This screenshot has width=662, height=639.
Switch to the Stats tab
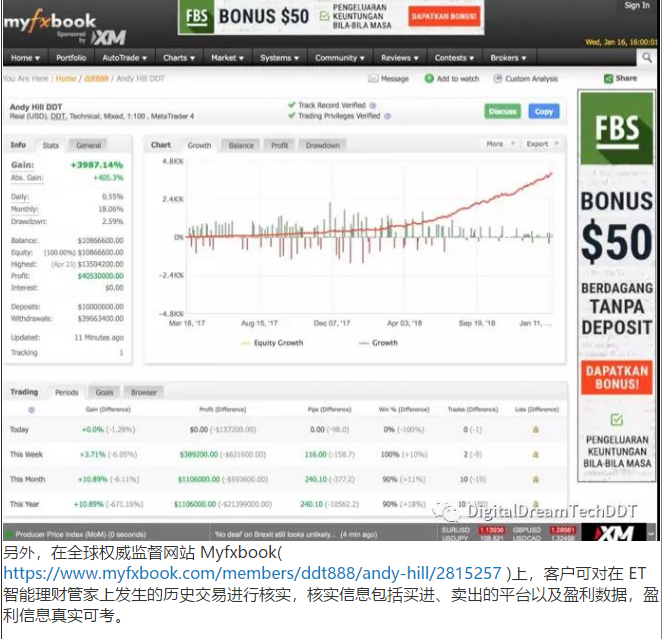(51, 145)
